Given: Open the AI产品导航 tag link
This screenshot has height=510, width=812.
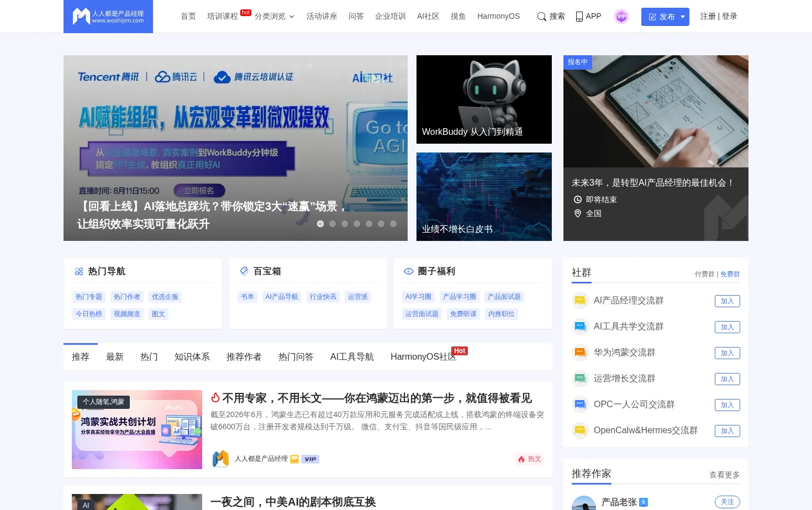Looking at the screenshot, I should tap(282, 297).
